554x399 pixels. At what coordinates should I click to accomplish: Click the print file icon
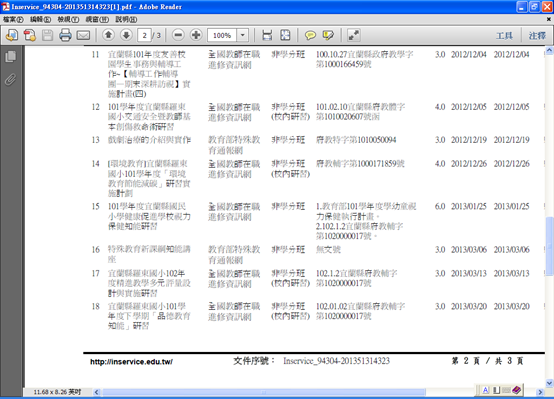tap(65, 35)
